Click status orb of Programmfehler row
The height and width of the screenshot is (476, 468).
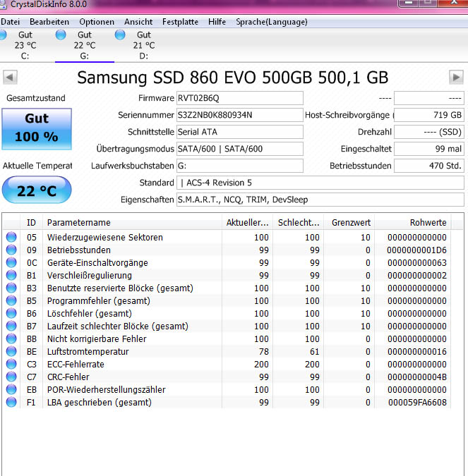[11, 300]
